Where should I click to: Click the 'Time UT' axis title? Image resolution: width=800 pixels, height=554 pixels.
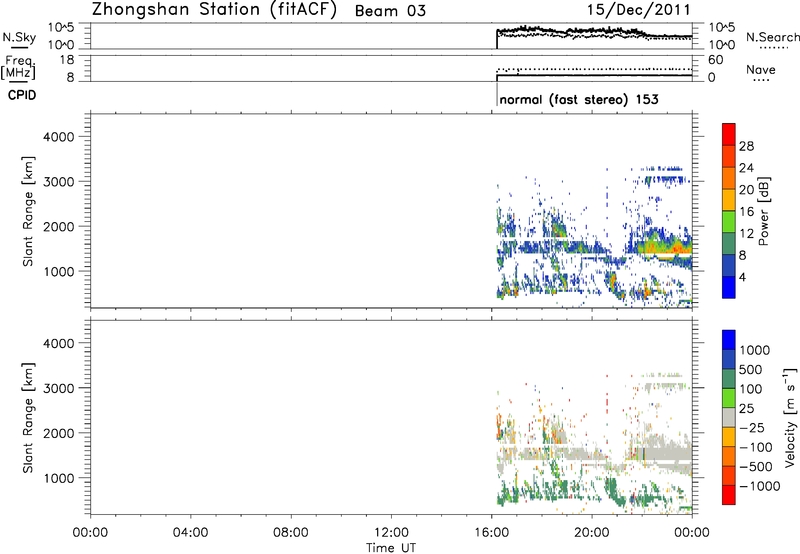click(391, 547)
